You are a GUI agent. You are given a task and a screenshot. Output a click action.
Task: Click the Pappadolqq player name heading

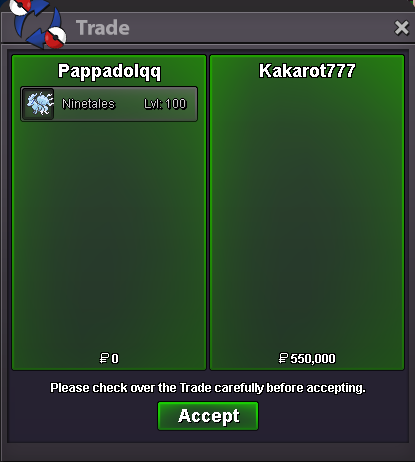click(109, 72)
